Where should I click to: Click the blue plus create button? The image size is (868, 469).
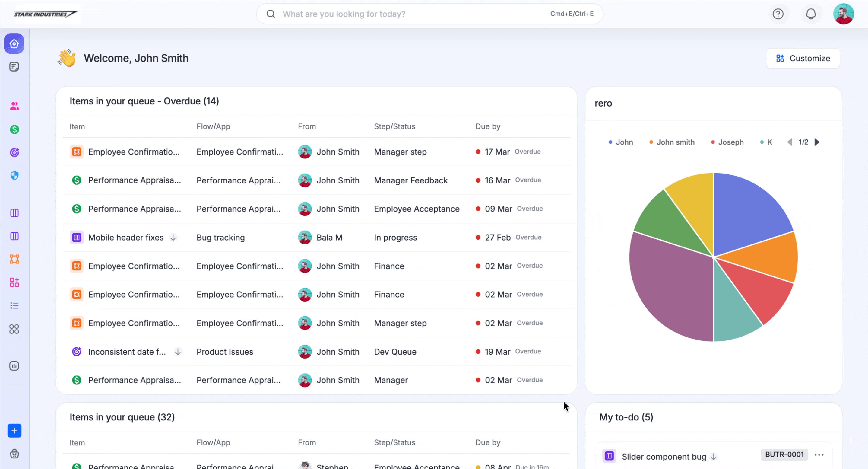[x=14, y=431]
